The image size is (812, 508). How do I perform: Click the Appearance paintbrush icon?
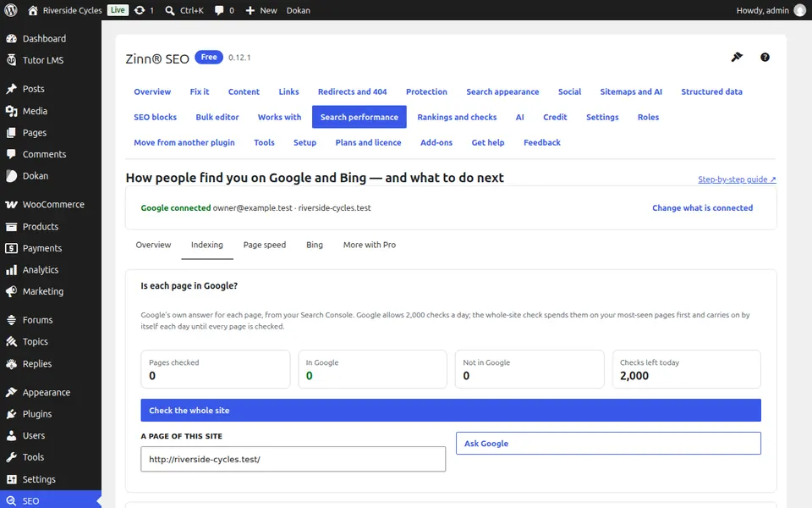11,392
